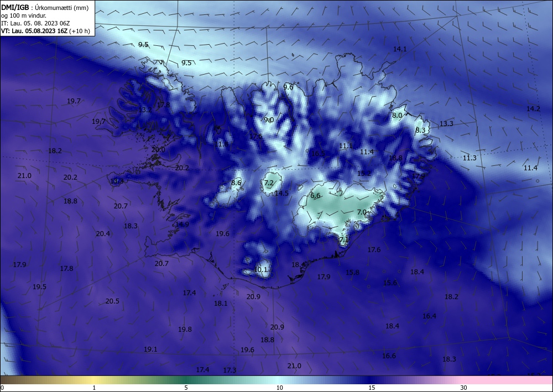Click the 0 tick label on colorbar

click(x=2, y=388)
